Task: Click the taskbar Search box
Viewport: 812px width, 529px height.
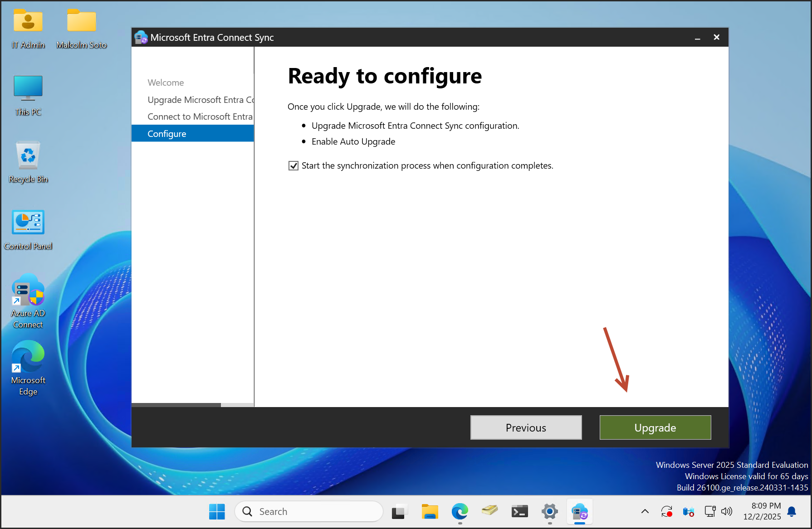Action: click(x=309, y=512)
